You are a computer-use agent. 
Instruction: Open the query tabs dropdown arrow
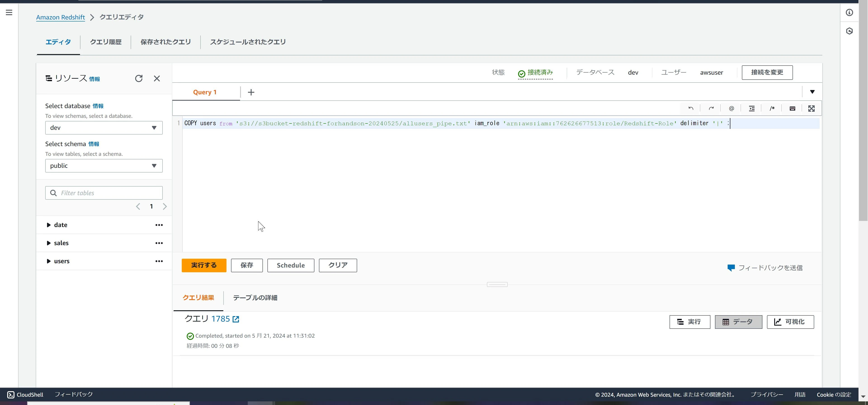point(812,92)
